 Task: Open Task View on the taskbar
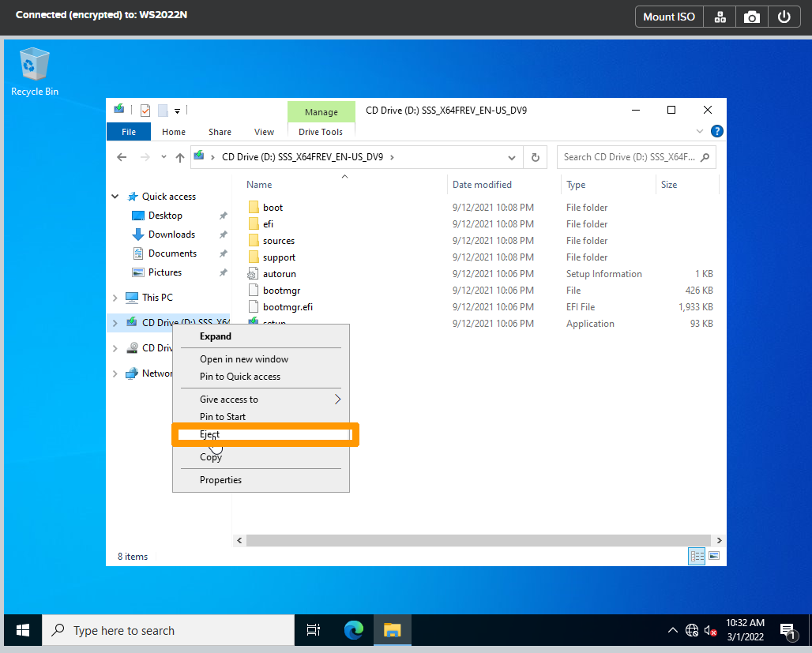coord(314,630)
